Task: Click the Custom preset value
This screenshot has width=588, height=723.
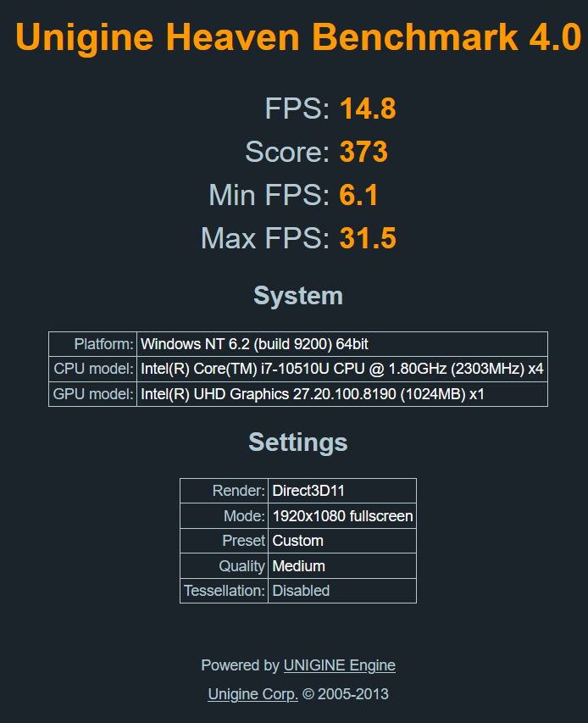Action: (298, 541)
